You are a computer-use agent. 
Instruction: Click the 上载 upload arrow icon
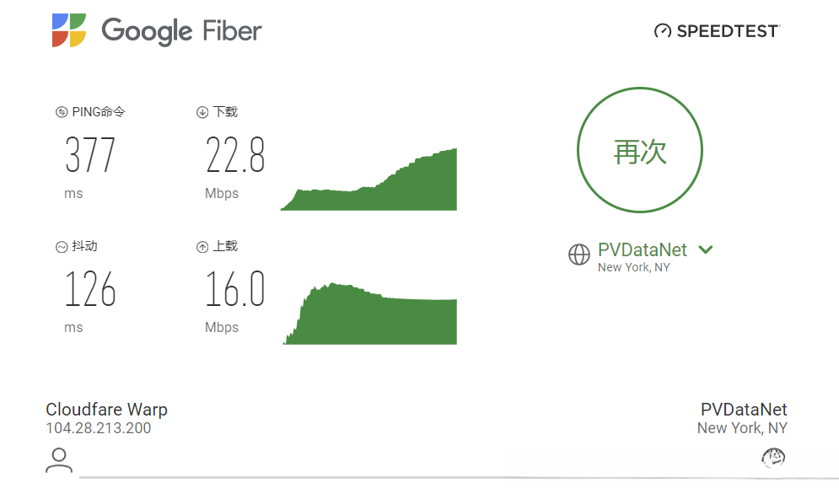click(x=202, y=247)
